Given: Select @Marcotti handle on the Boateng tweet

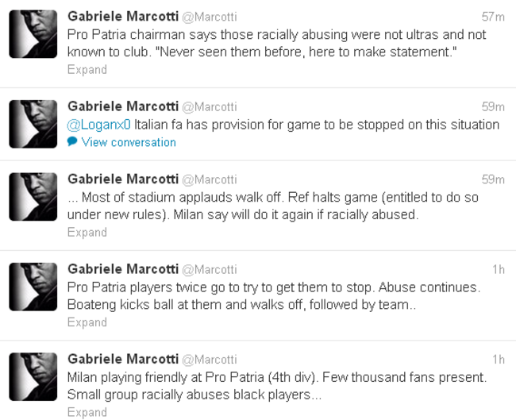Looking at the screenshot, I should tap(210, 270).
